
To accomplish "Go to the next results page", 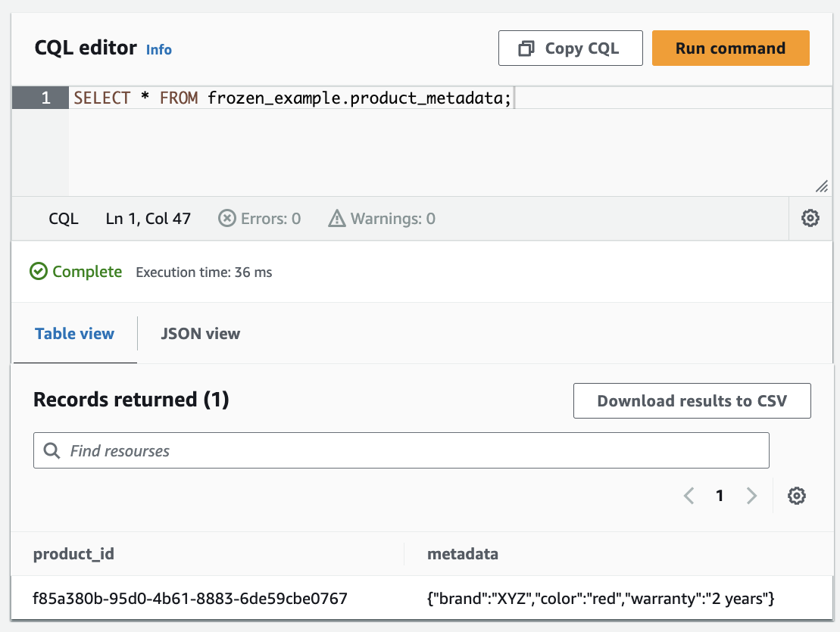I will (751, 496).
